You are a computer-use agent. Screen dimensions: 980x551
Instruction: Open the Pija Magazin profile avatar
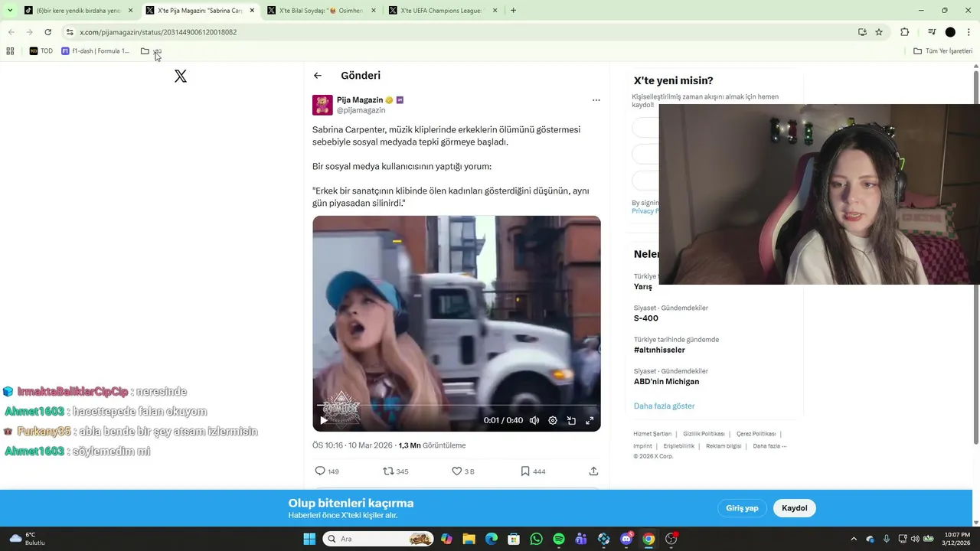pyautogui.click(x=322, y=105)
